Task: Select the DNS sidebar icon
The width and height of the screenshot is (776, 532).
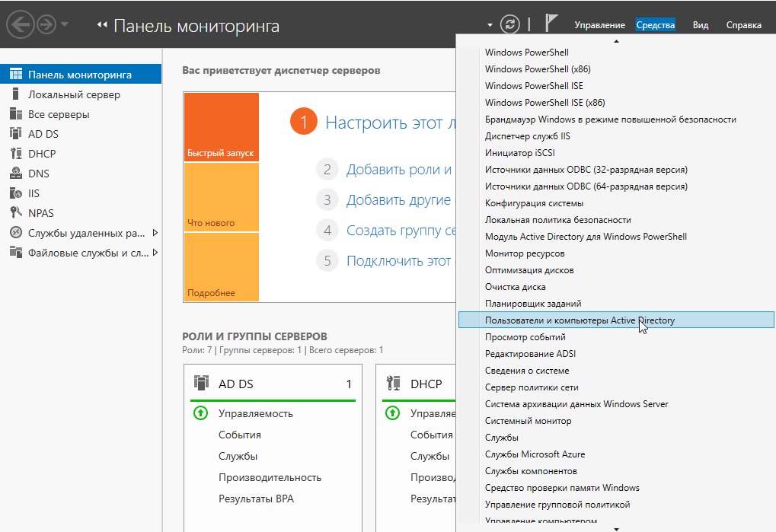Action: [15, 174]
